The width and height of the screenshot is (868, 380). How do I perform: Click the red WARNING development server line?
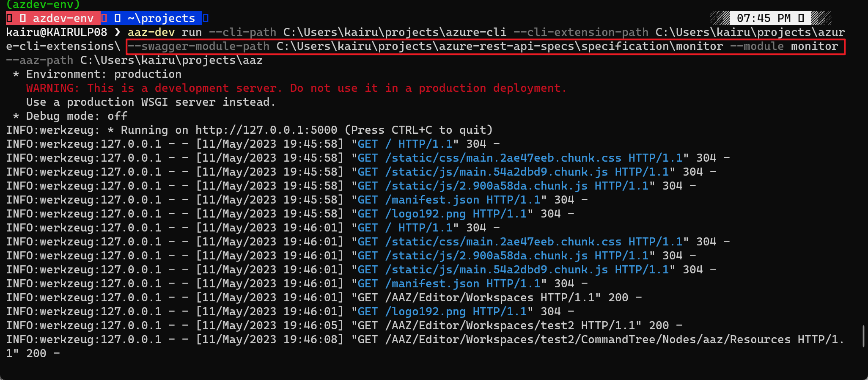pyautogui.click(x=296, y=88)
